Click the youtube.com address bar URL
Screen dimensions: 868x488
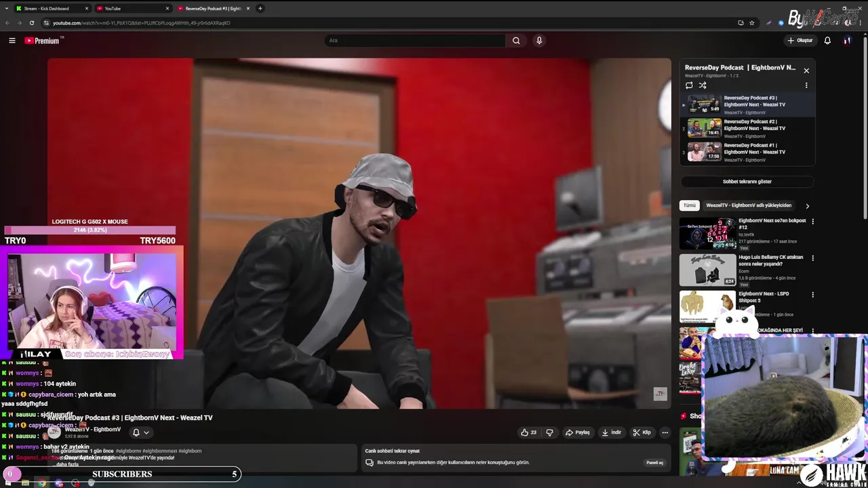coord(142,23)
